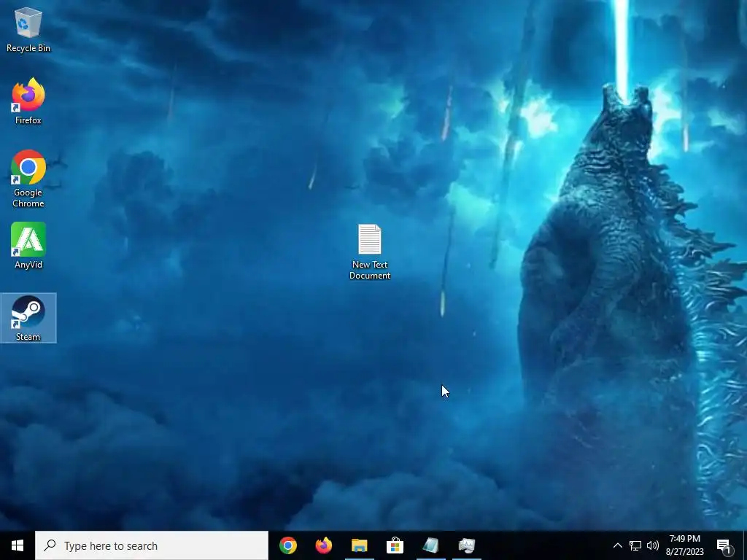Switch to the monitor-icon taskbar app
Image resolution: width=747 pixels, height=560 pixels.
(x=466, y=545)
